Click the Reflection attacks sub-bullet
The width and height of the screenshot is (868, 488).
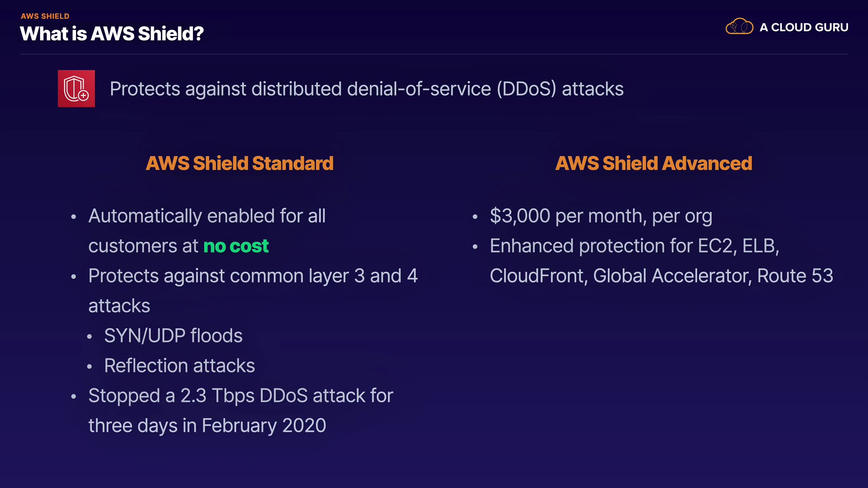[179, 366]
